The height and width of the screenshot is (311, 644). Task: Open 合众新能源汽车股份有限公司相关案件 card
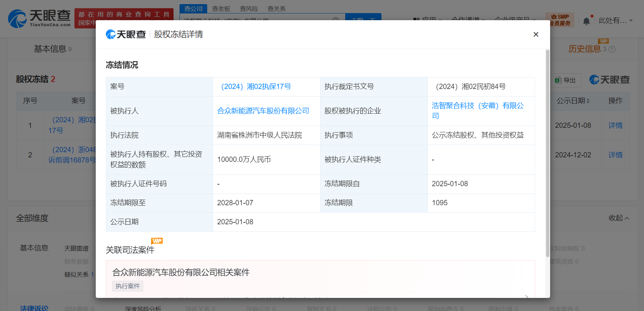coord(321,279)
